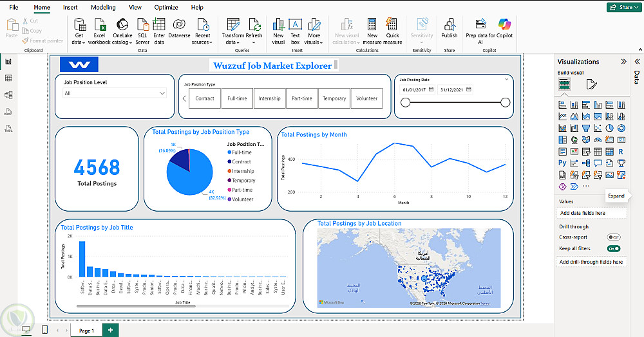
Task: Select the Q&A speech bubble visual
Action: [598, 163]
